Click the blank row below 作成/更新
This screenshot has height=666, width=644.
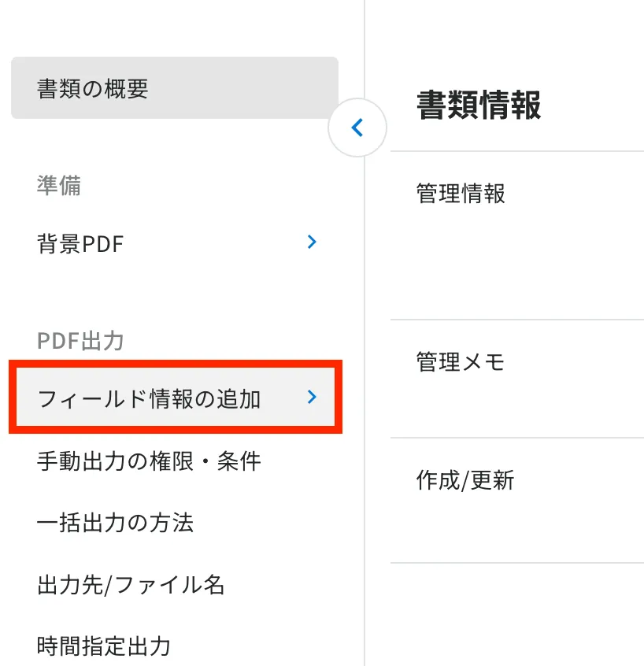pyautogui.click(x=517, y=615)
